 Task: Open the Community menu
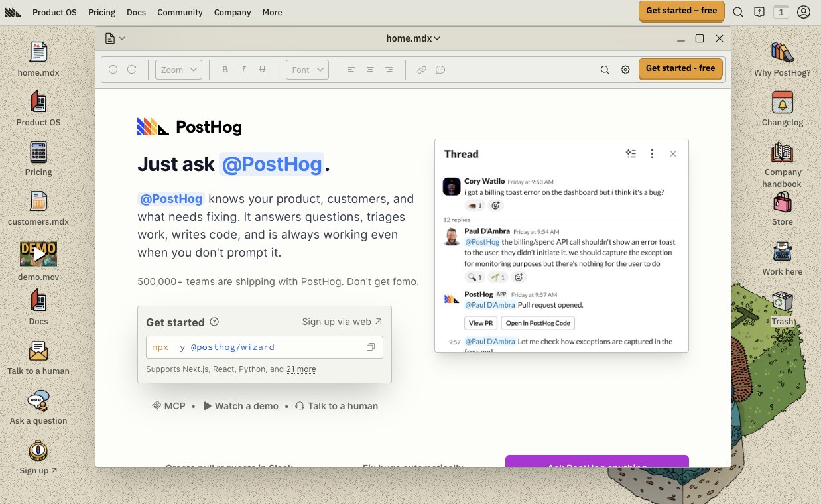click(180, 12)
